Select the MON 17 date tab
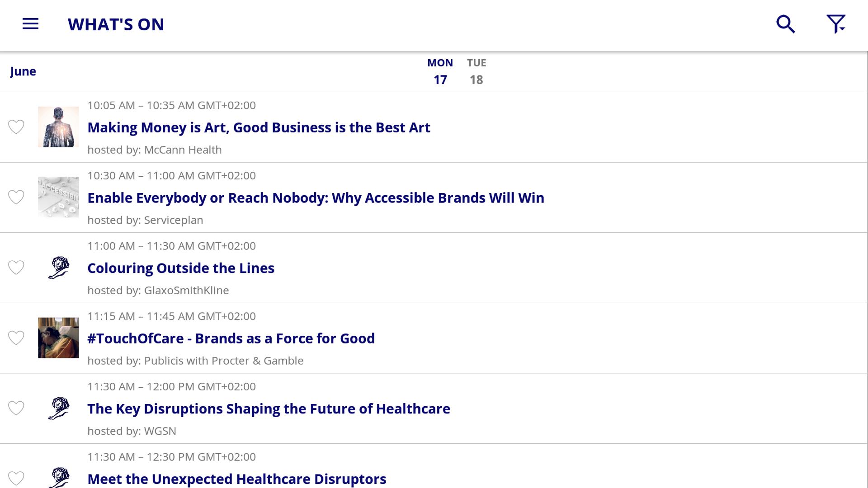Image resolution: width=868 pixels, height=488 pixels. [x=440, y=71]
